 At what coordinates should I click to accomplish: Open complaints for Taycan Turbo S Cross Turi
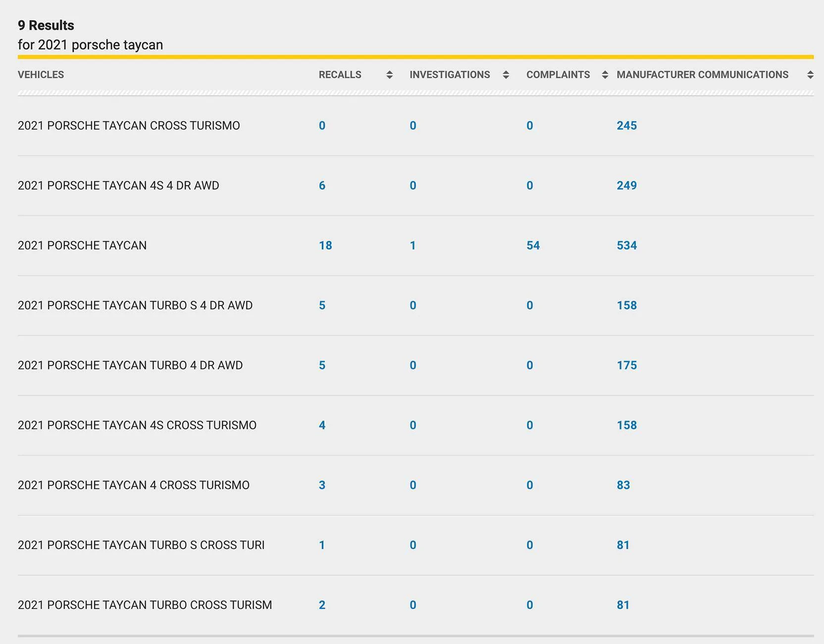[530, 545]
